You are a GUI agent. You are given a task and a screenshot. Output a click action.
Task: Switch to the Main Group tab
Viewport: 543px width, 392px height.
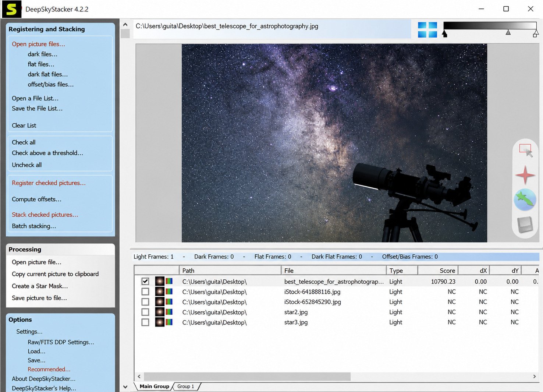tap(154, 386)
